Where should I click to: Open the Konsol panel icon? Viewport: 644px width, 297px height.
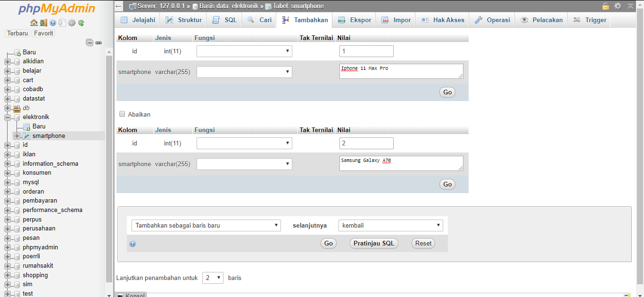[x=120, y=295]
